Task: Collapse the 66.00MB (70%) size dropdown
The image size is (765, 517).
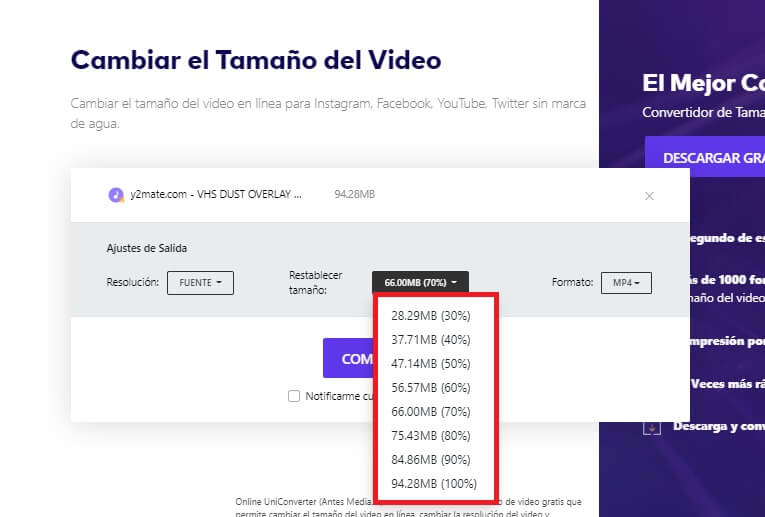Action: coord(420,282)
